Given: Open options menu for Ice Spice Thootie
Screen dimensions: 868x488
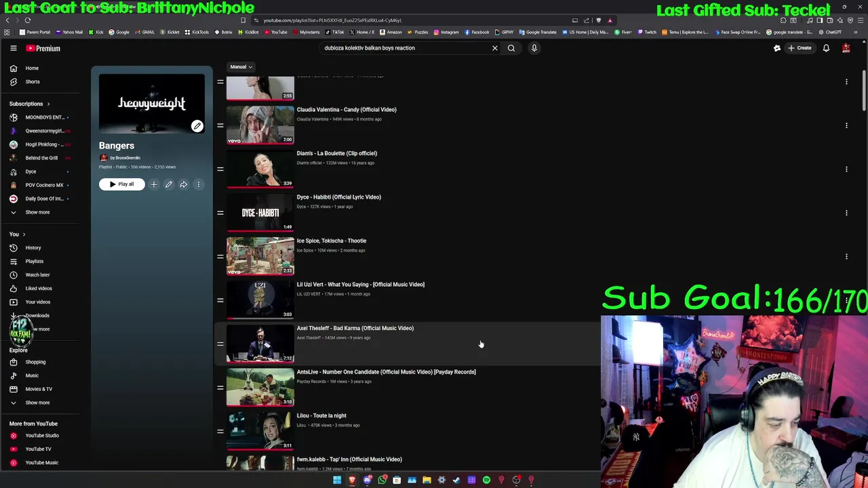Looking at the screenshot, I should (846, 256).
